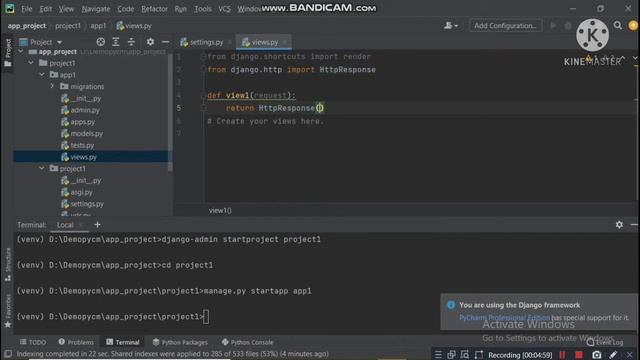The width and height of the screenshot is (640, 360).
Task: Click the disabled Run arrow icon
Action: point(553,25)
